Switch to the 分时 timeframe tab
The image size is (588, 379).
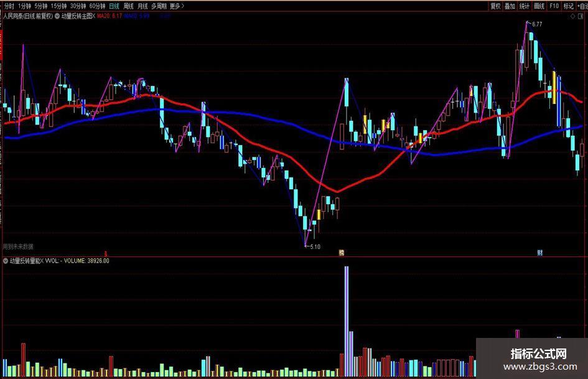coord(9,6)
